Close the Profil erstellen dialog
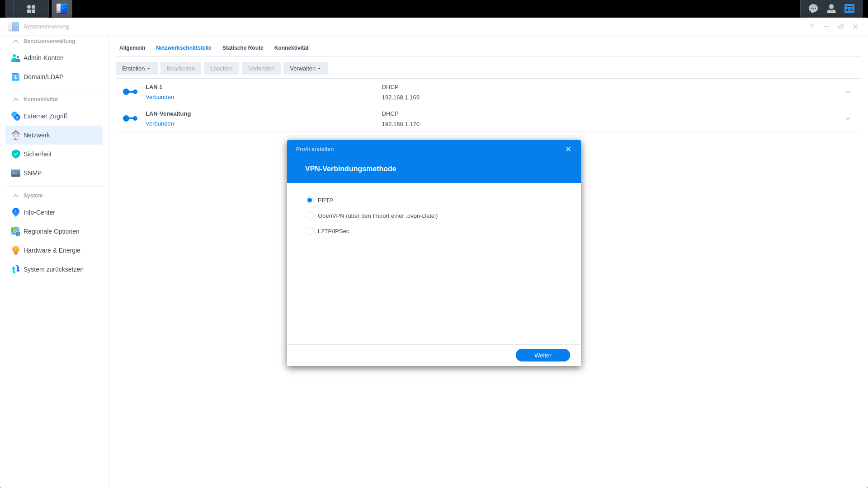Screen dimensions: 868x488 tap(568, 149)
